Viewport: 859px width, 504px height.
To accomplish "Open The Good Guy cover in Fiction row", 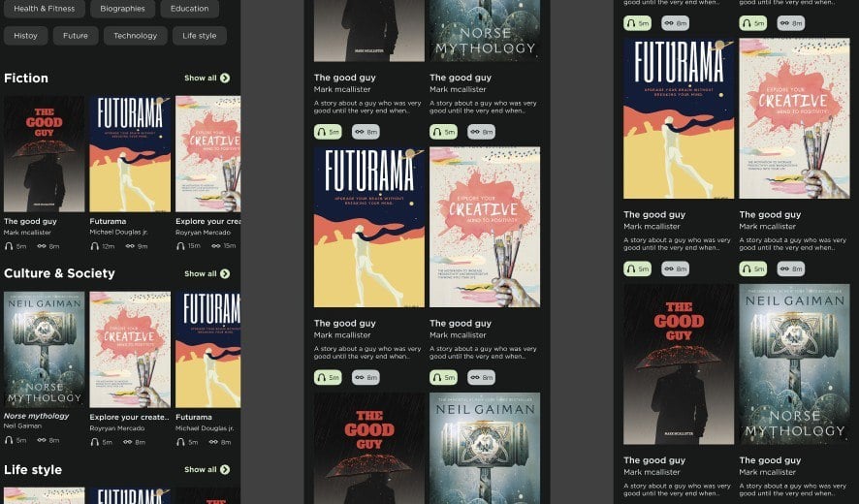I will pyautogui.click(x=45, y=154).
